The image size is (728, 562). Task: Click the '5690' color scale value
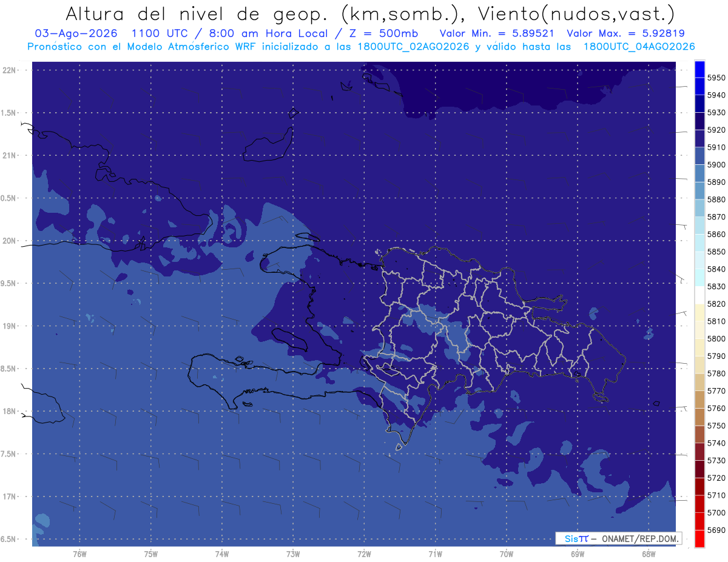tap(716, 530)
